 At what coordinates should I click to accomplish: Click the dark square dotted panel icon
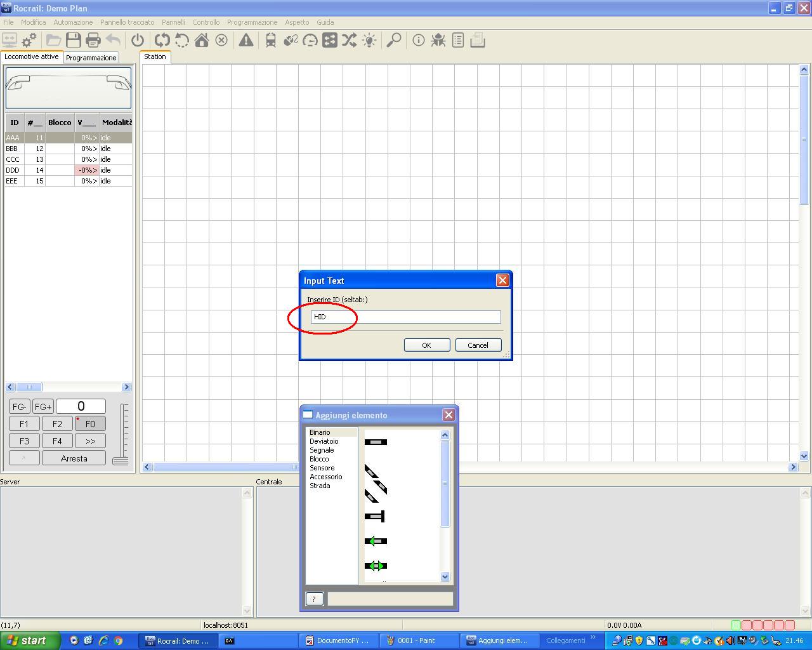(x=330, y=41)
